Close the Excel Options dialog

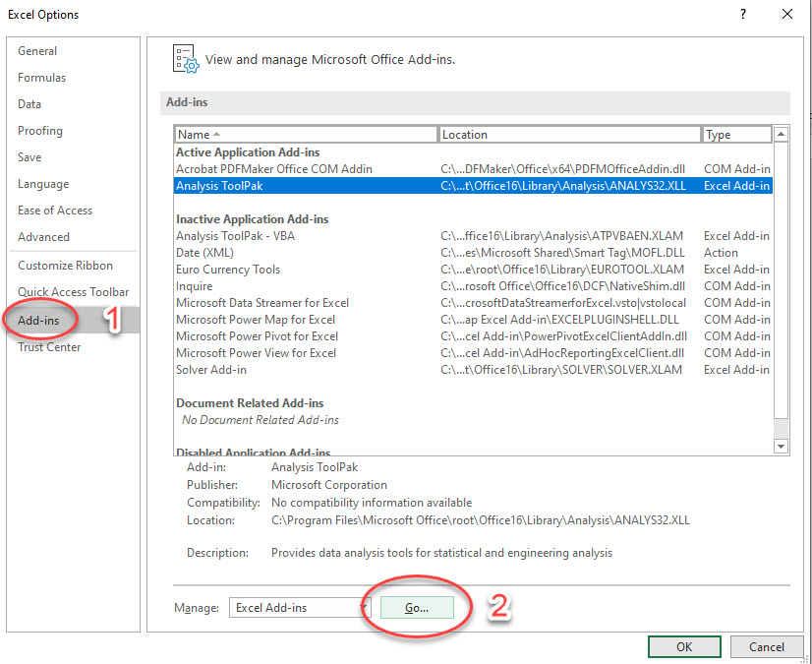click(x=787, y=14)
